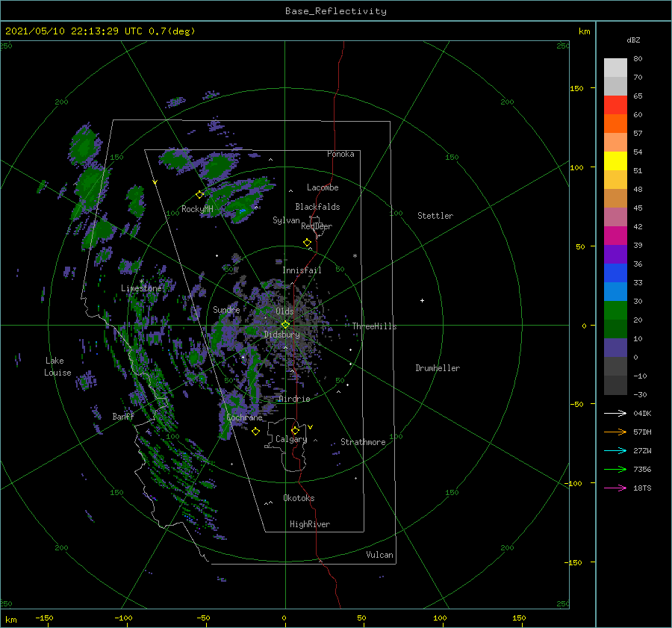Click the Ponoka city label
Screen dimensions: 672x628
340,154
